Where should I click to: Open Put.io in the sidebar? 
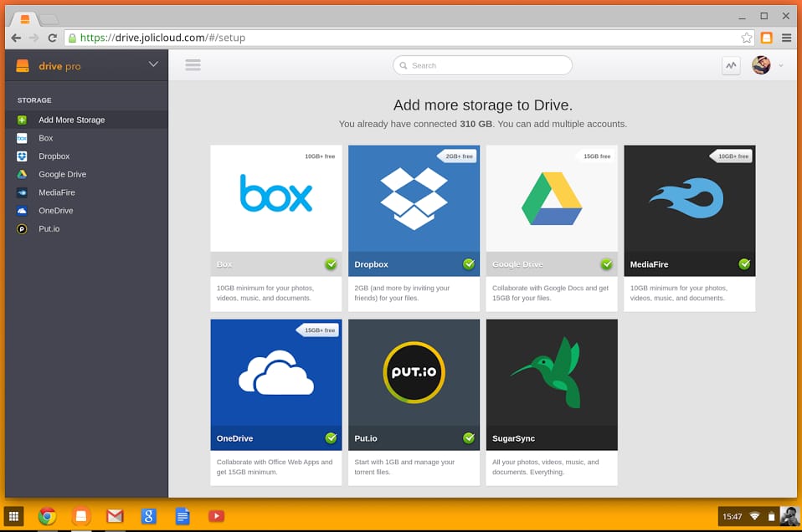[x=86, y=228]
